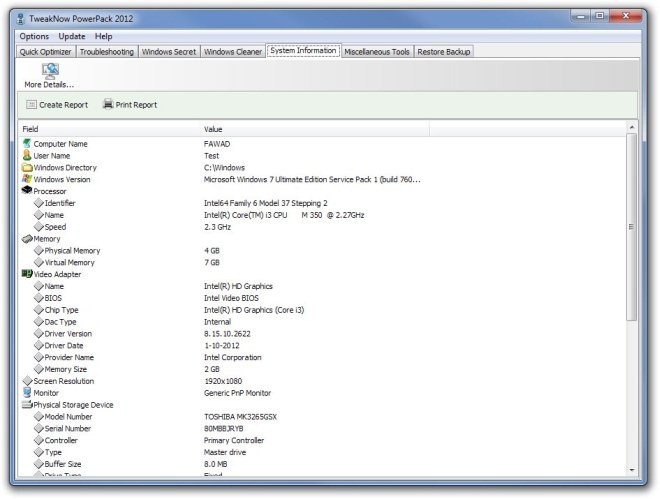The height and width of the screenshot is (499, 660).
Task: Click the Create Report icon
Action: click(31, 104)
